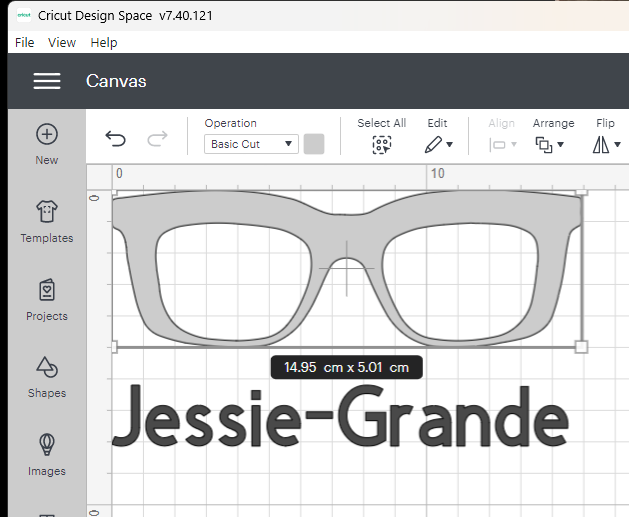The height and width of the screenshot is (517, 629).
Task: Click the New project icon
Action: coord(47,135)
